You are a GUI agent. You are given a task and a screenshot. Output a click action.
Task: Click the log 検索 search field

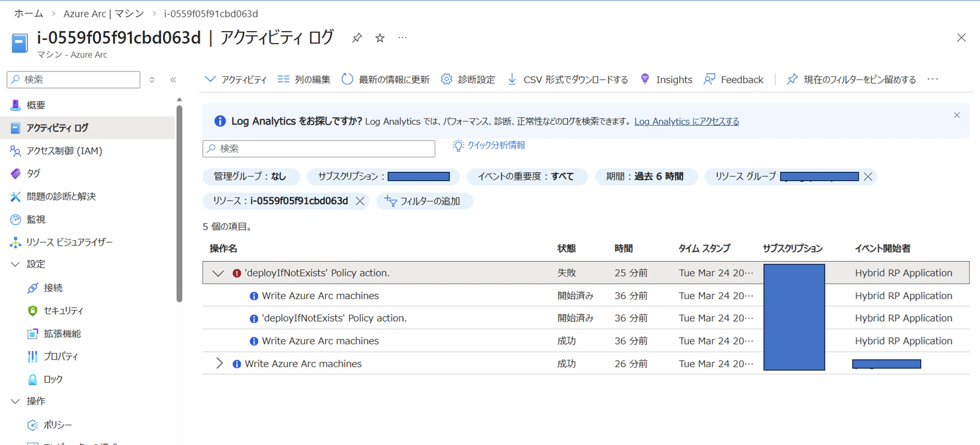[319, 148]
